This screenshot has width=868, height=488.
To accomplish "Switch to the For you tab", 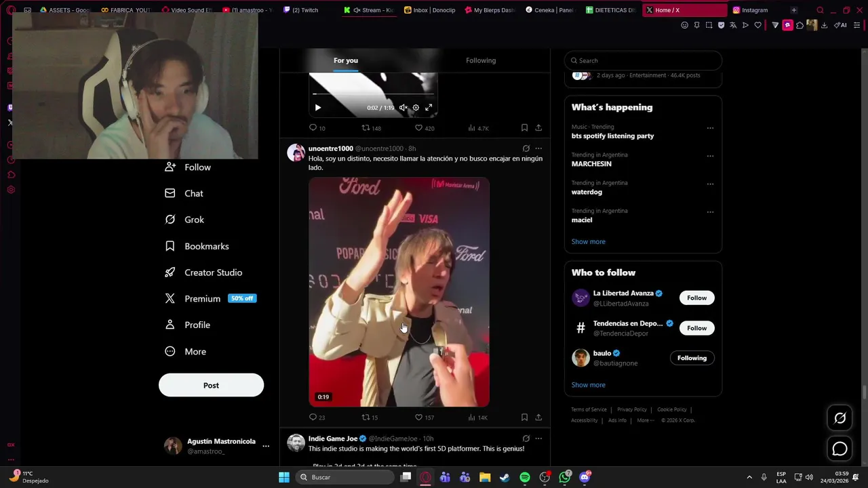I will point(346,60).
